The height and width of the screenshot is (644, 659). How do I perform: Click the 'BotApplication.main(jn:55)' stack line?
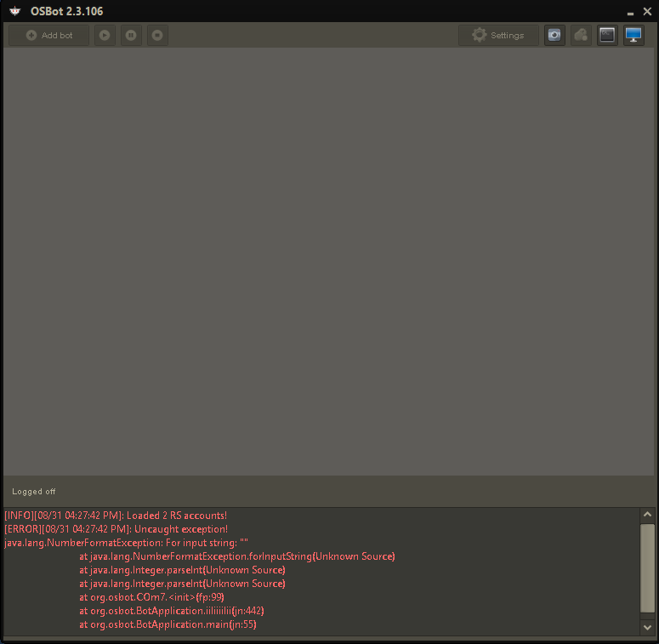pos(168,624)
